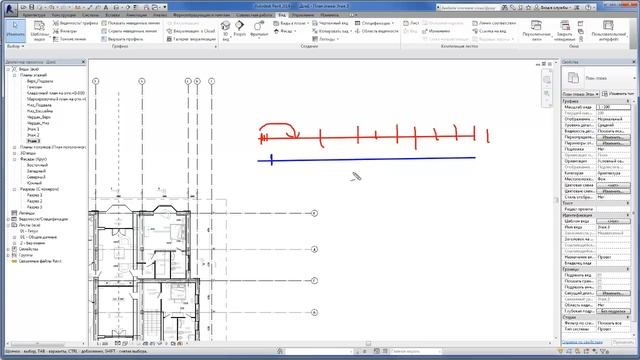Click the Масштаб вида scale value field

tap(613, 107)
